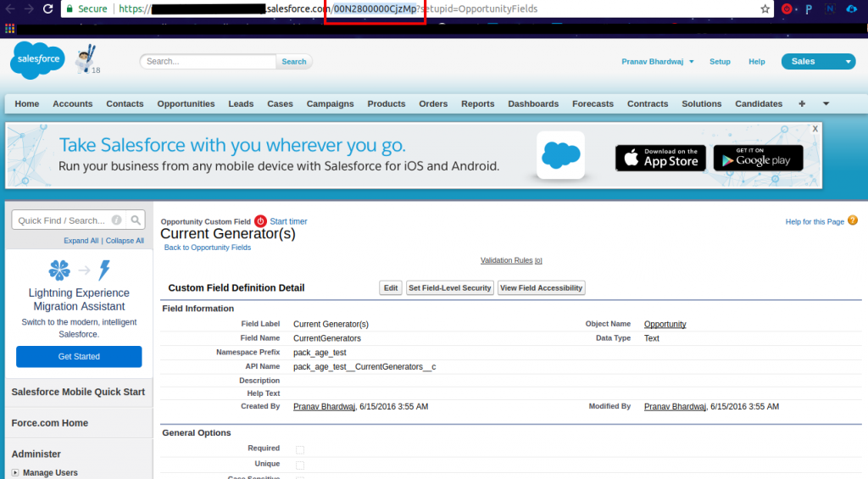Open the Orders tab
Image resolution: width=868 pixels, height=479 pixels.
tap(433, 103)
